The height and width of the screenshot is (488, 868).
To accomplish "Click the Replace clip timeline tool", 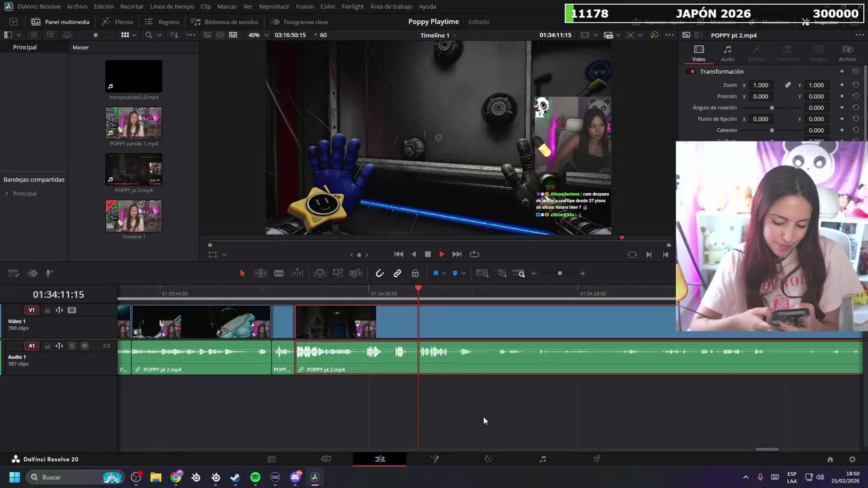I will (x=356, y=273).
